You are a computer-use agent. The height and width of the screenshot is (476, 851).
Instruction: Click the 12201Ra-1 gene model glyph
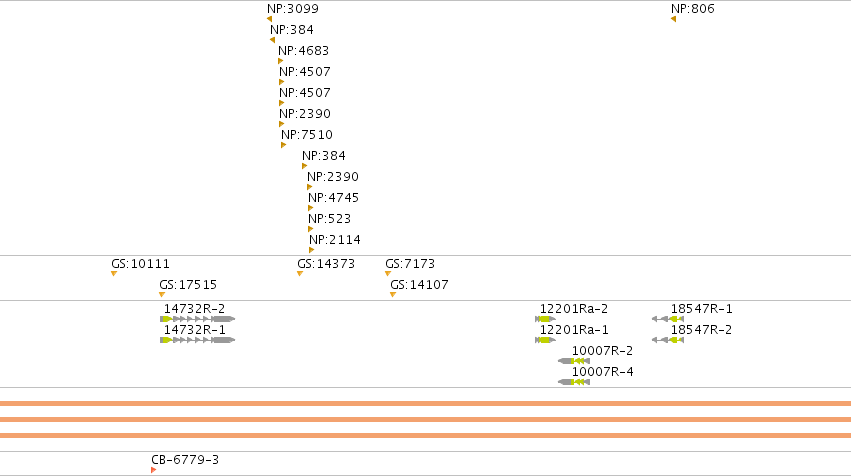pyautogui.click(x=545, y=340)
